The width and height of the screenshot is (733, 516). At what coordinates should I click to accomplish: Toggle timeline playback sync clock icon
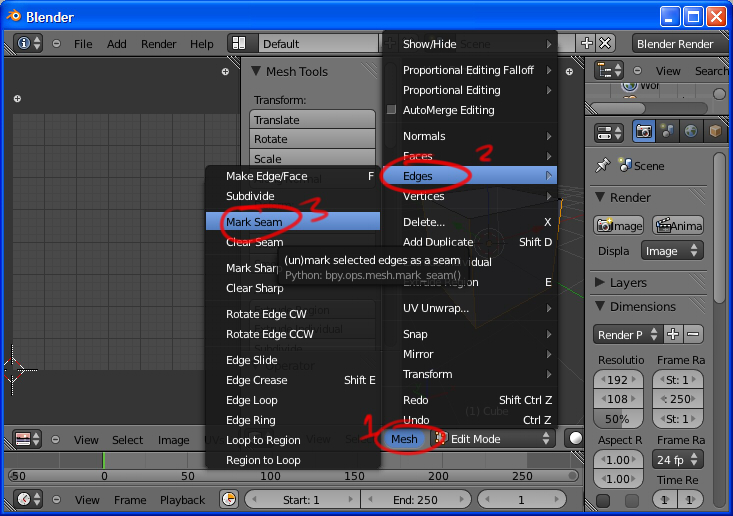click(229, 499)
